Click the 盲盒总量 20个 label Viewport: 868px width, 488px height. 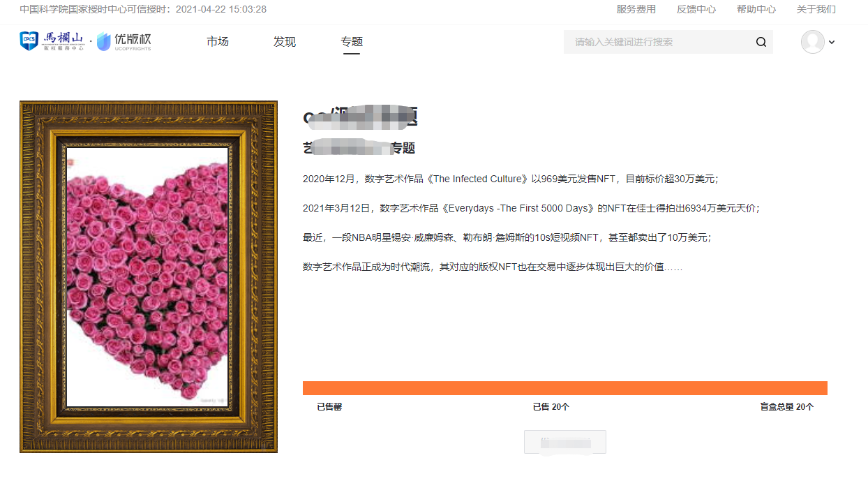[x=787, y=407]
